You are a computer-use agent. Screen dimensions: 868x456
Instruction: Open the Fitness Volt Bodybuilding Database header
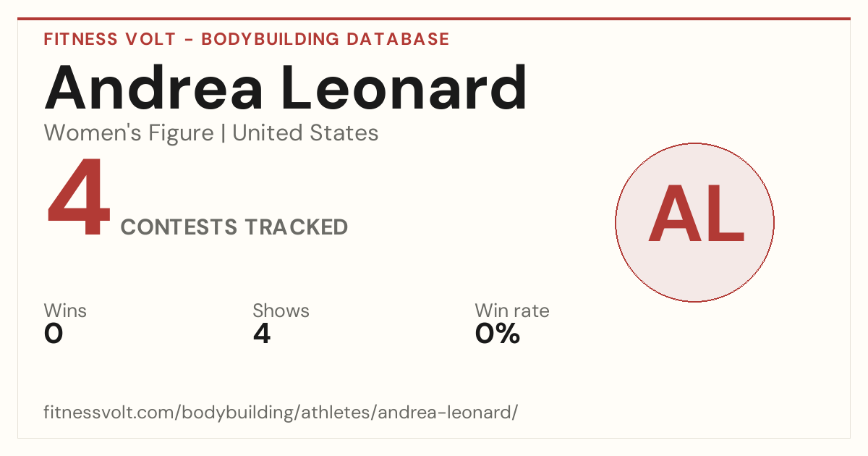click(x=247, y=39)
